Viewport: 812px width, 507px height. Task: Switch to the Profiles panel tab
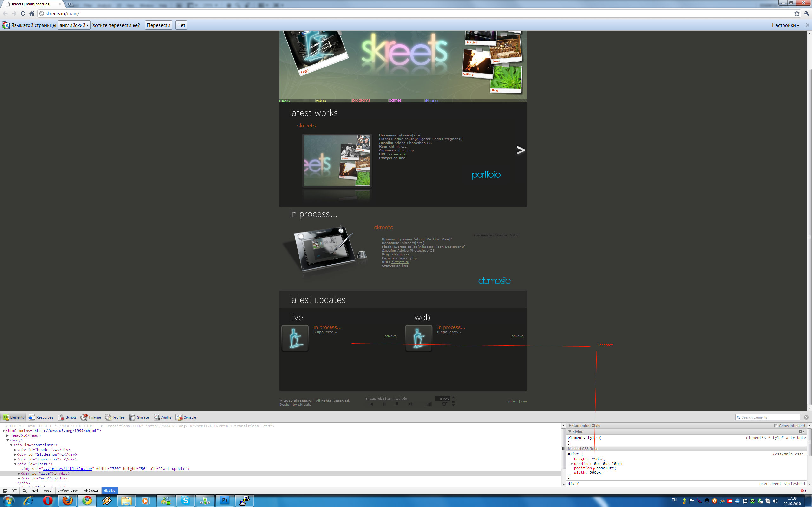[x=115, y=417]
